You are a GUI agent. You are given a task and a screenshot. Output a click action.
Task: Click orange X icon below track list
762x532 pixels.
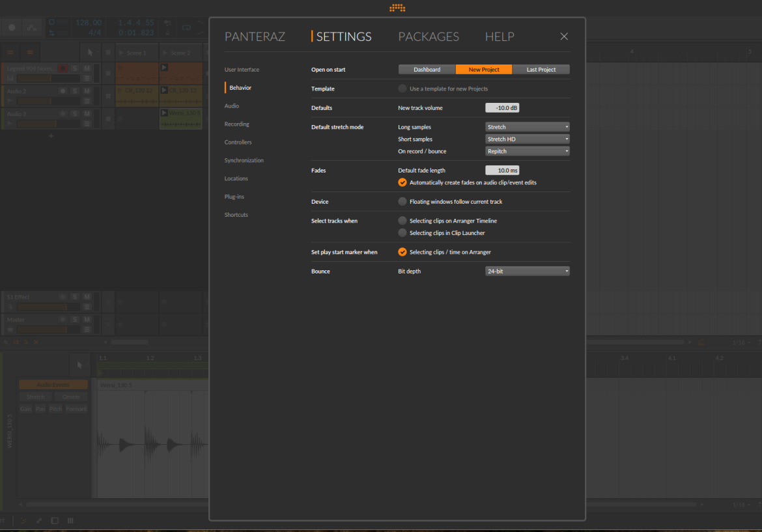[36, 342]
